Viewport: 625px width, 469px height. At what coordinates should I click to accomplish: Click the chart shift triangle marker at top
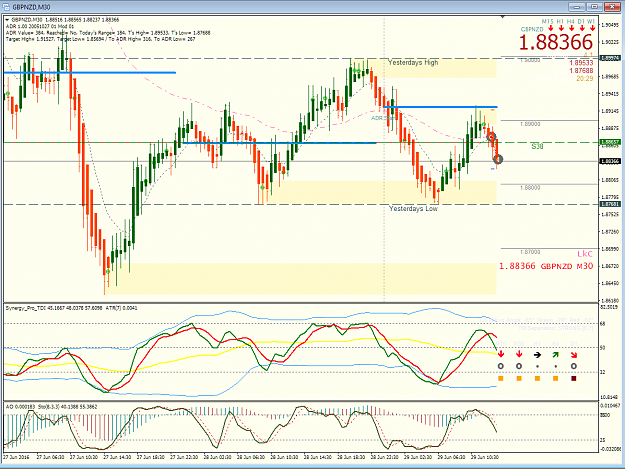pos(503,17)
